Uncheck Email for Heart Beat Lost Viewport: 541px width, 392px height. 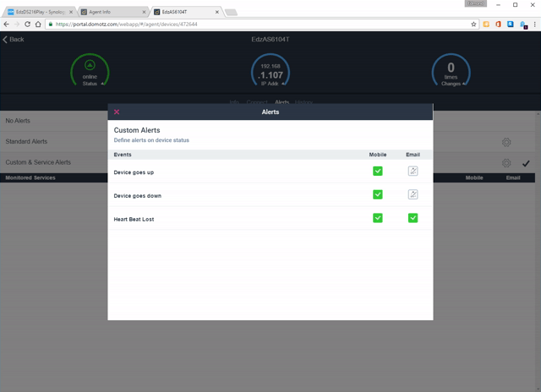[x=413, y=218]
